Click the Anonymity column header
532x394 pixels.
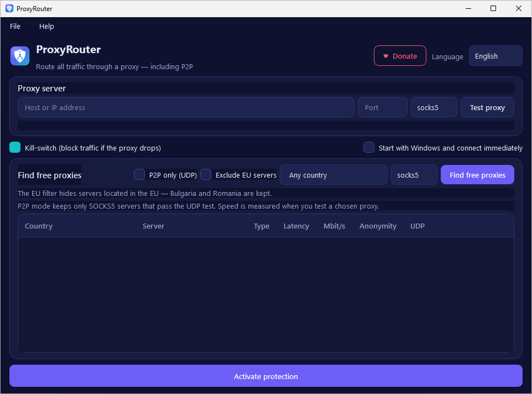[x=378, y=226]
